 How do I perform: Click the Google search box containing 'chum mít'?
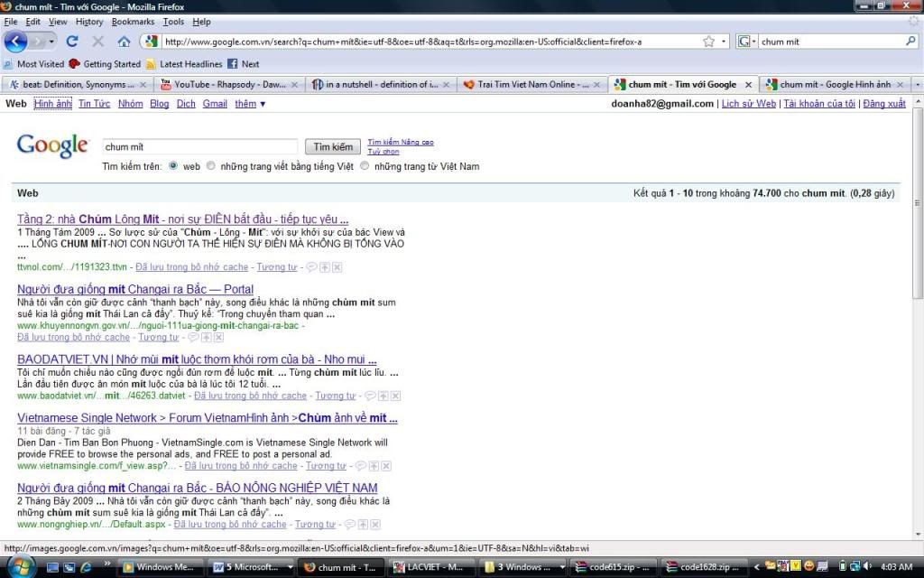[x=200, y=147]
